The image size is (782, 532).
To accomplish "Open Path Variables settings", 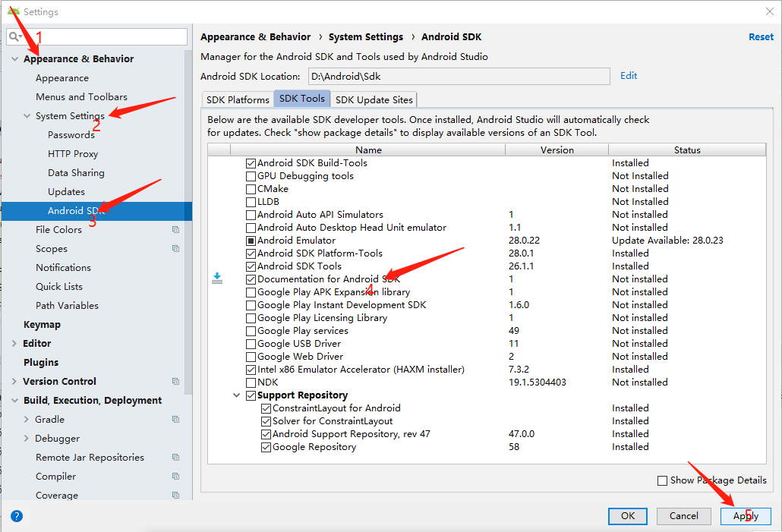I will pyautogui.click(x=67, y=306).
